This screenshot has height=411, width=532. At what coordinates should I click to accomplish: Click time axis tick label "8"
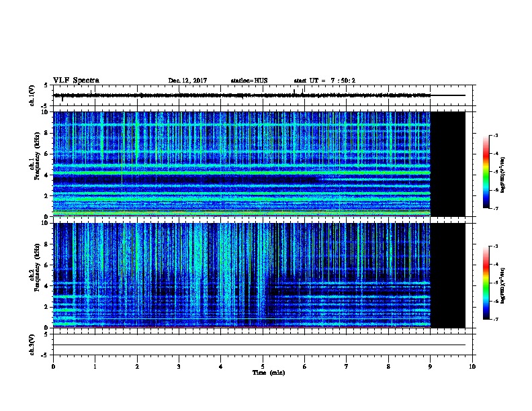pos(388,366)
